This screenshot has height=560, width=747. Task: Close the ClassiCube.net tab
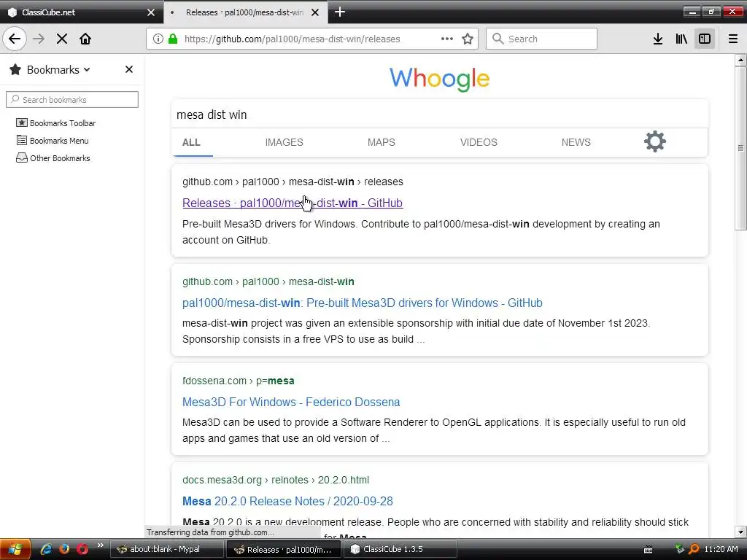(x=151, y=12)
